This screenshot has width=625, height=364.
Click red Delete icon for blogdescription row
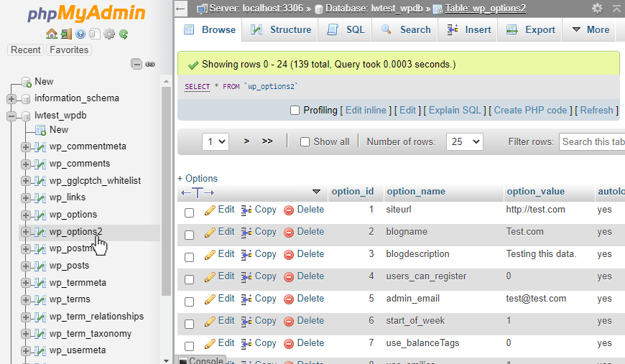pyautogui.click(x=289, y=254)
